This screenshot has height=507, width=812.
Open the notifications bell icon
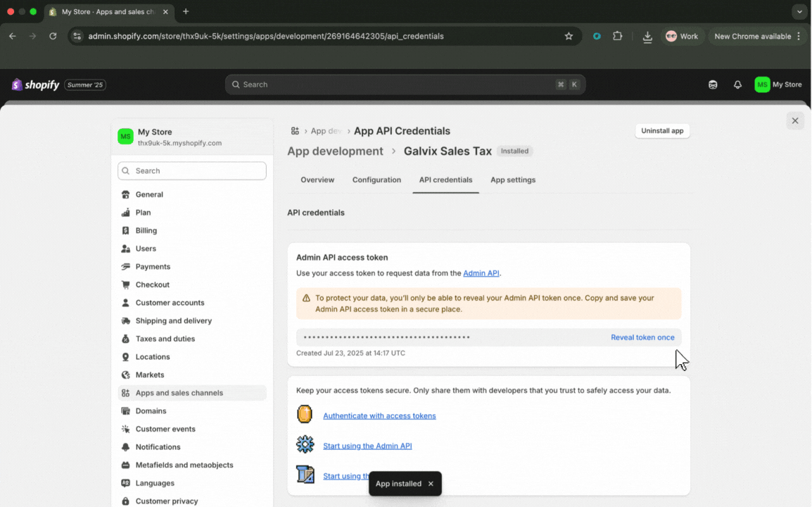point(737,84)
